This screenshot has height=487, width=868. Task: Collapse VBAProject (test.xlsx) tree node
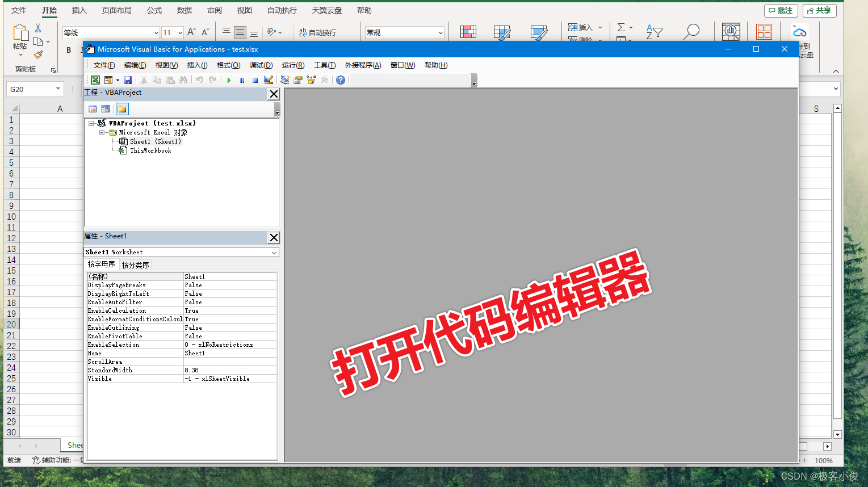91,123
